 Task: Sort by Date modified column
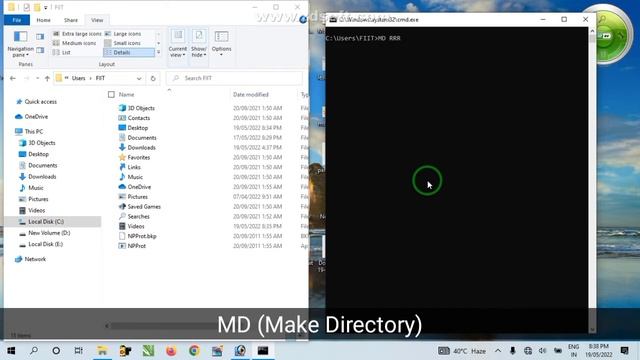[251, 95]
